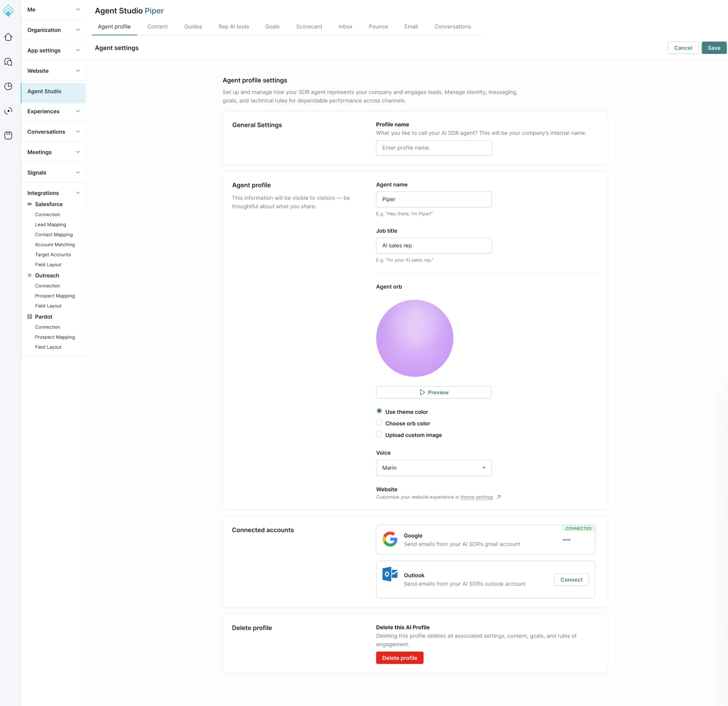Open Salesforce Target Accounts

coord(53,255)
